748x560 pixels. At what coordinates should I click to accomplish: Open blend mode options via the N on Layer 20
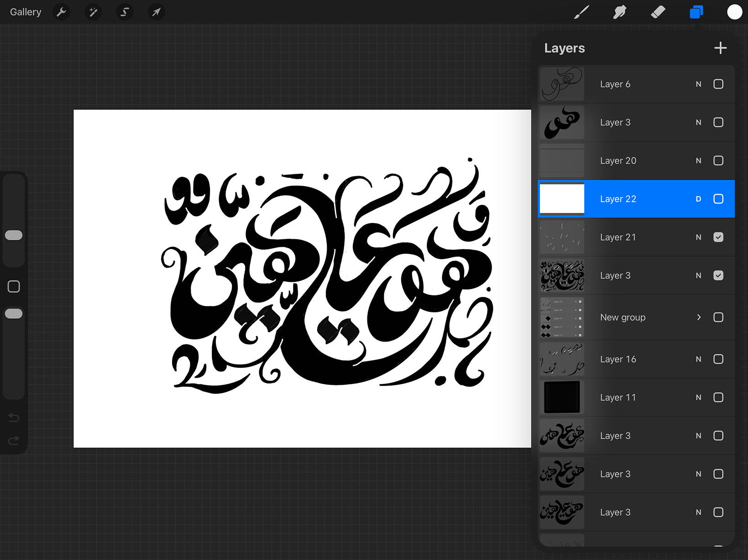(698, 161)
